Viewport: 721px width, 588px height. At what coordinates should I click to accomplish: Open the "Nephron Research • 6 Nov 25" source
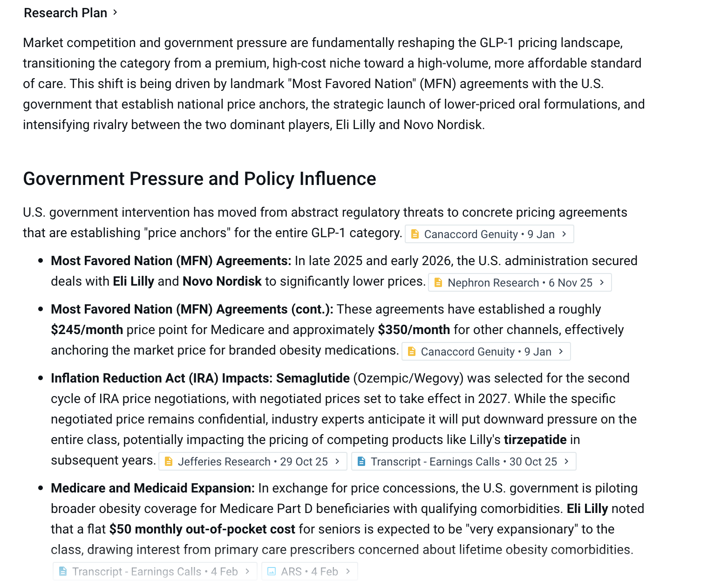(x=520, y=283)
